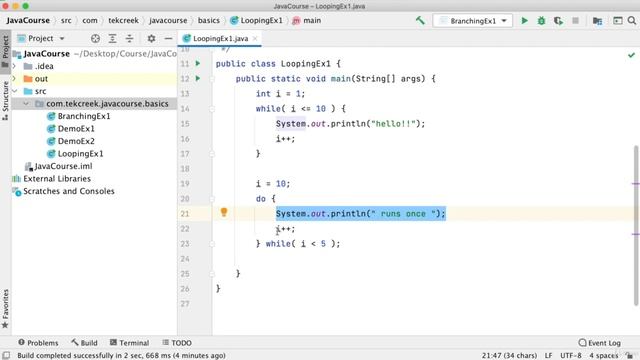
Task: Click JavaCourse in the navigation breadcrumb
Action: pos(28,20)
